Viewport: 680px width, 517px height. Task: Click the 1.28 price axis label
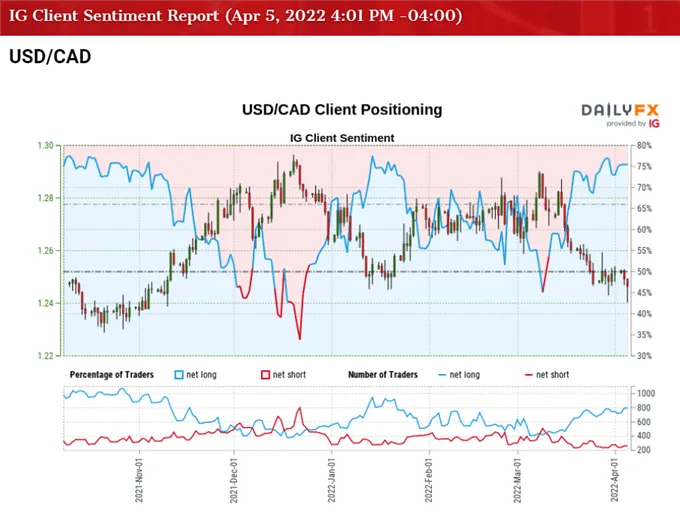click(x=46, y=198)
